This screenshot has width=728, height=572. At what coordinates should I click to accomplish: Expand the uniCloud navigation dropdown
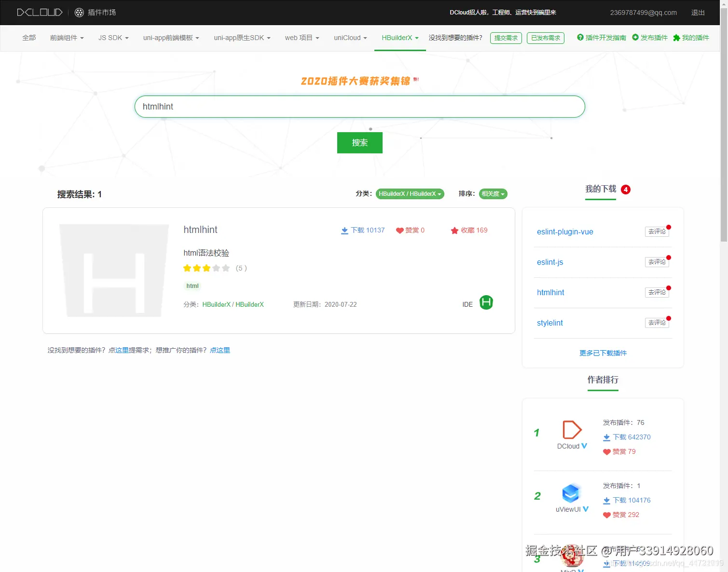(x=350, y=38)
